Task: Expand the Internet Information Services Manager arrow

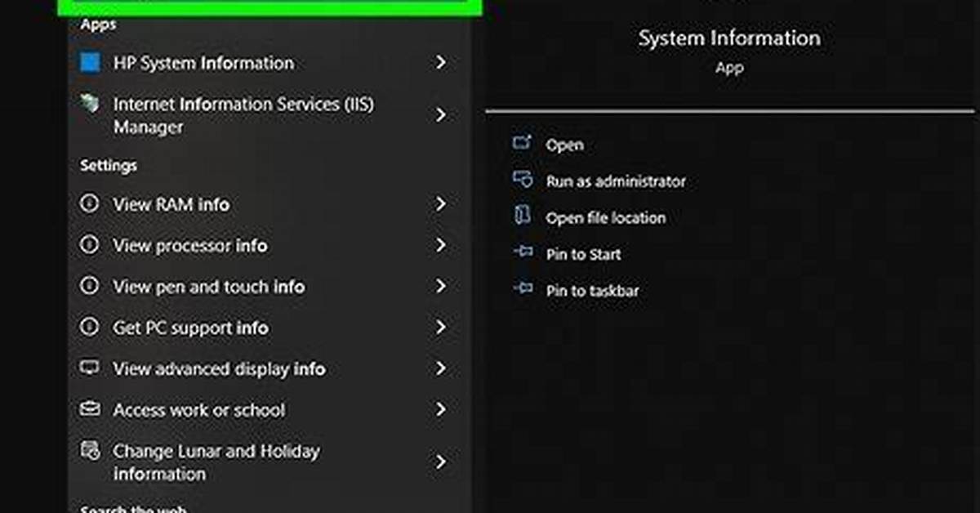Action: 441,115
